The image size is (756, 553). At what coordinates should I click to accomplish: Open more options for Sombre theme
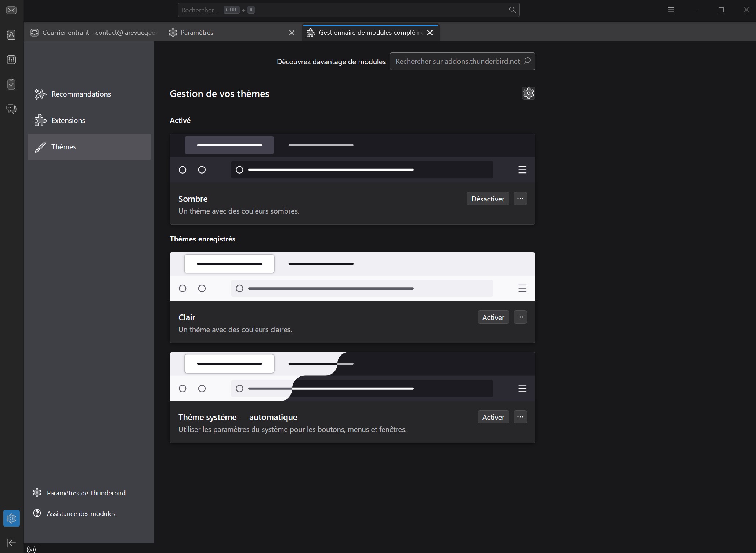pyautogui.click(x=520, y=199)
